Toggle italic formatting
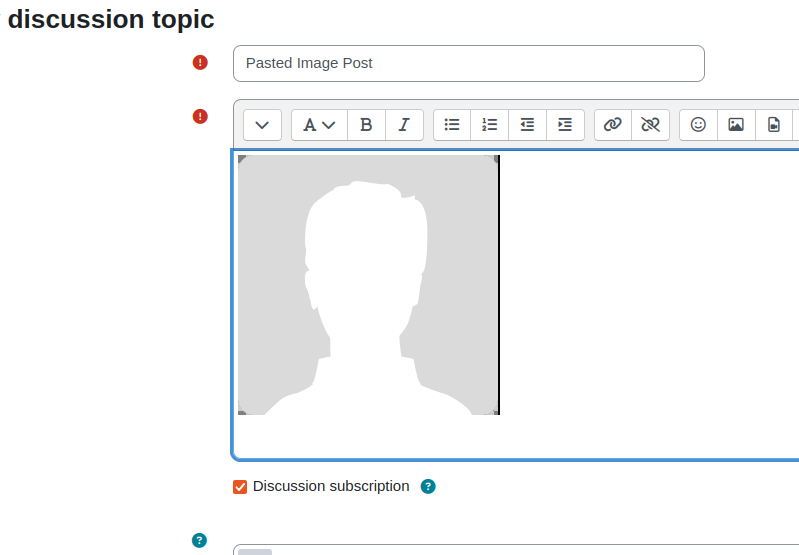Screen dimensions: 799x555 (404, 125)
